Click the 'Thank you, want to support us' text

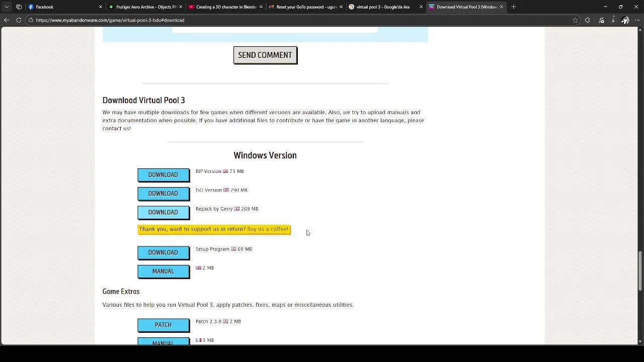point(192,229)
